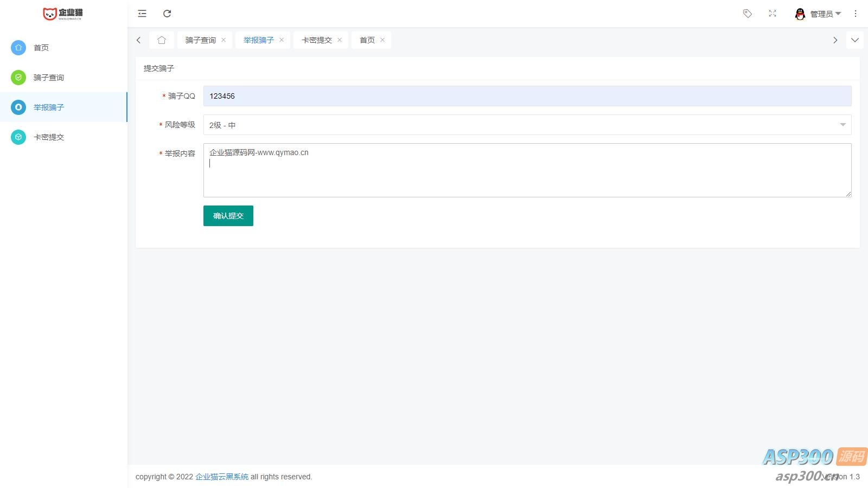868x488 pixels.
Task: Close the 卡密提交 tab
Action: [x=340, y=40]
